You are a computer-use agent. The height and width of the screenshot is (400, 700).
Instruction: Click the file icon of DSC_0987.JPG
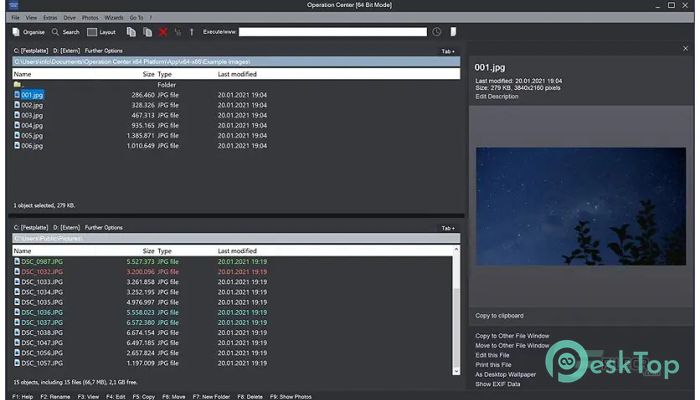pos(17,262)
